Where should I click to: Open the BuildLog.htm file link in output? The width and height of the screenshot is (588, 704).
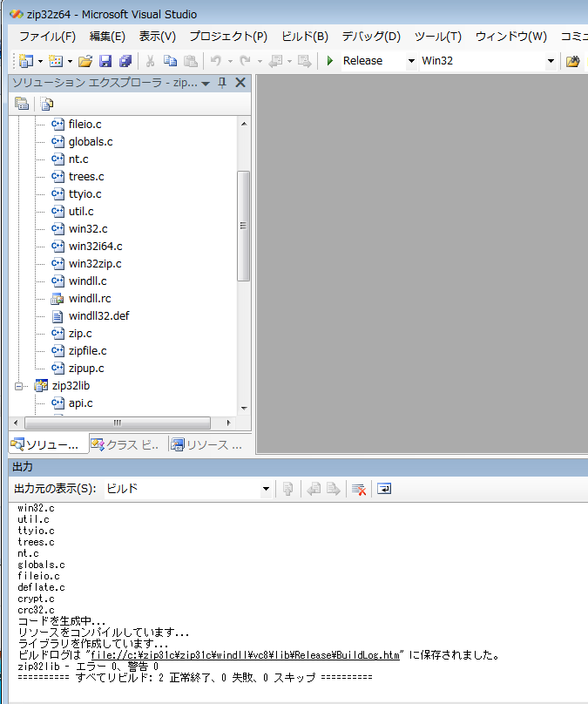[x=245, y=655]
